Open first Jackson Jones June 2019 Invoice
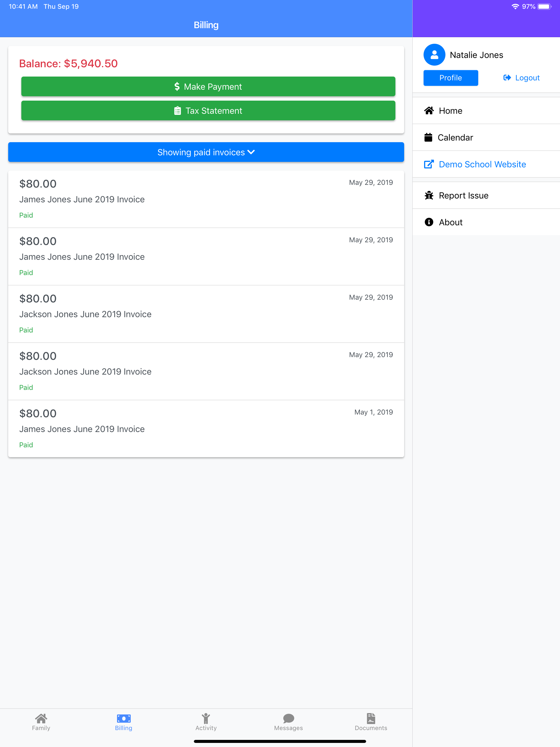The width and height of the screenshot is (560, 747). point(206,314)
